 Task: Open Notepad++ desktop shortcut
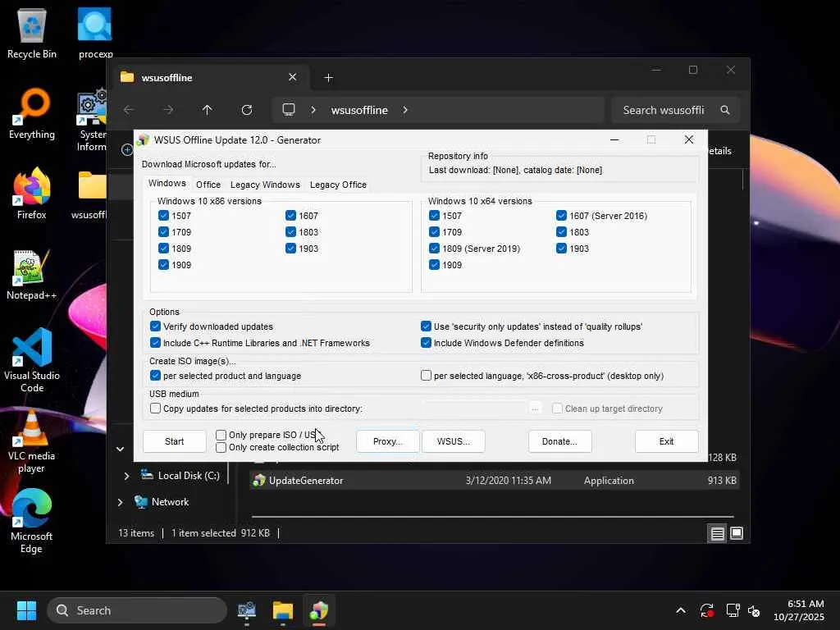pos(32,274)
